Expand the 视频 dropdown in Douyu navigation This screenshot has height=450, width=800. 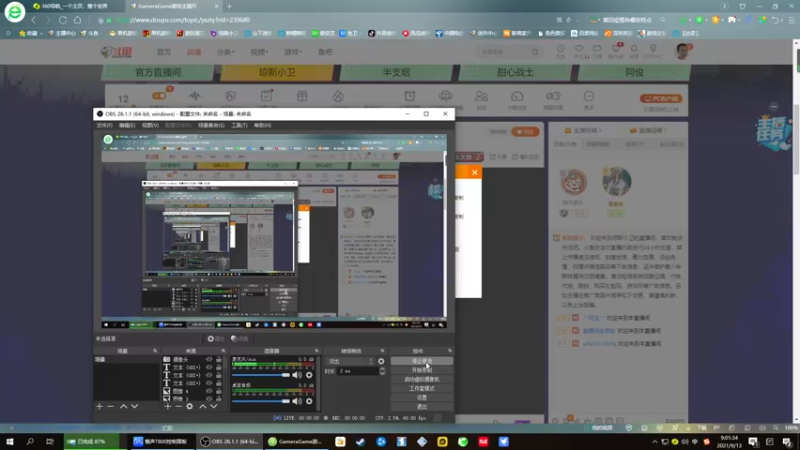259,52
